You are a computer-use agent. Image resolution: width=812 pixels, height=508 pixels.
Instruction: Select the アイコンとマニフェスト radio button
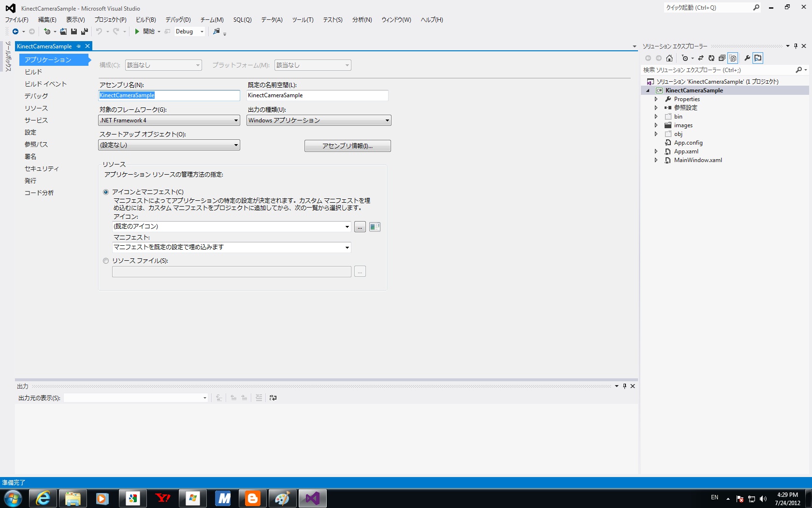(106, 192)
